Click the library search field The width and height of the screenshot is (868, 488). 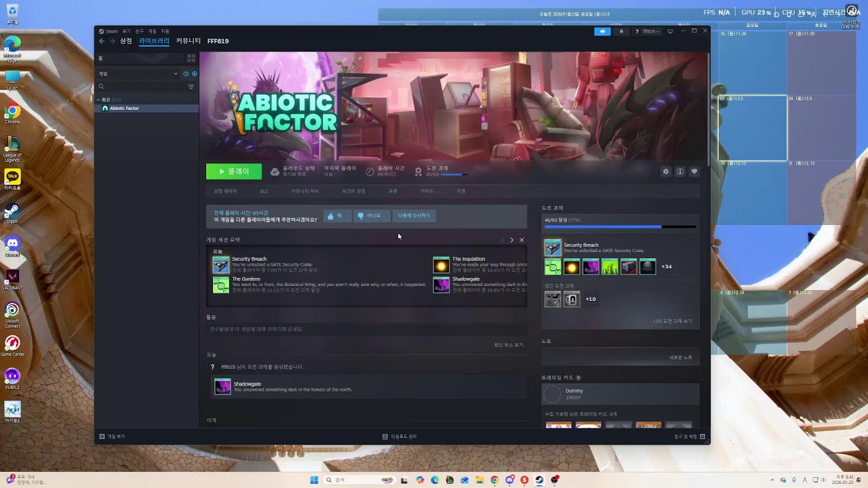[x=140, y=87]
